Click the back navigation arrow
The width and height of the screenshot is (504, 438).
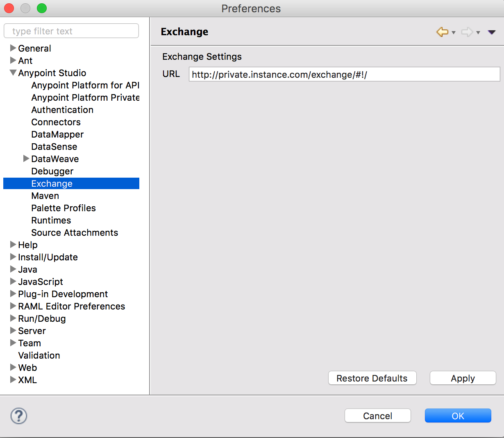442,32
